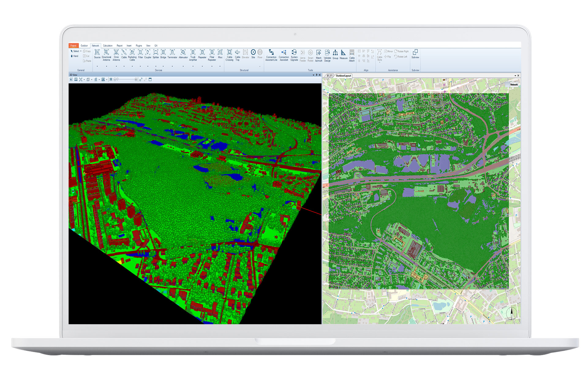Expand the Source device dropdown arrow
The width and height of the screenshot is (588, 380).
(x=97, y=66)
